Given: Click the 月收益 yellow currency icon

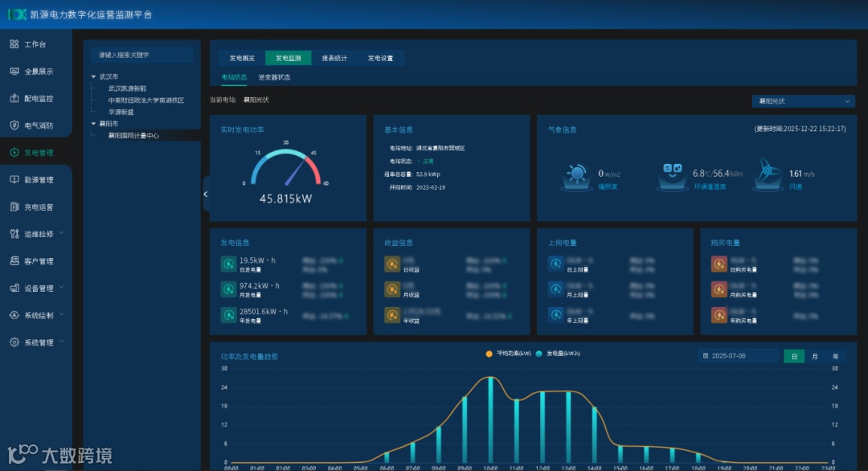Looking at the screenshot, I should [392, 289].
